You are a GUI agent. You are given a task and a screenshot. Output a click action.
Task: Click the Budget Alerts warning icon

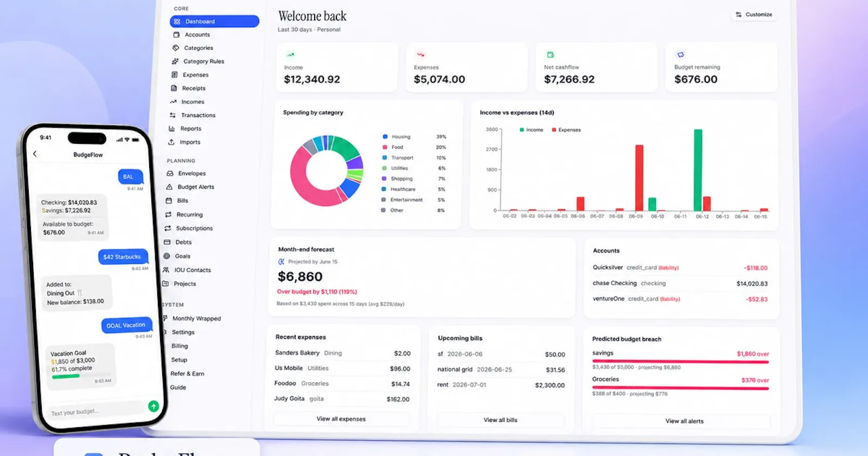[x=169, y=187]
